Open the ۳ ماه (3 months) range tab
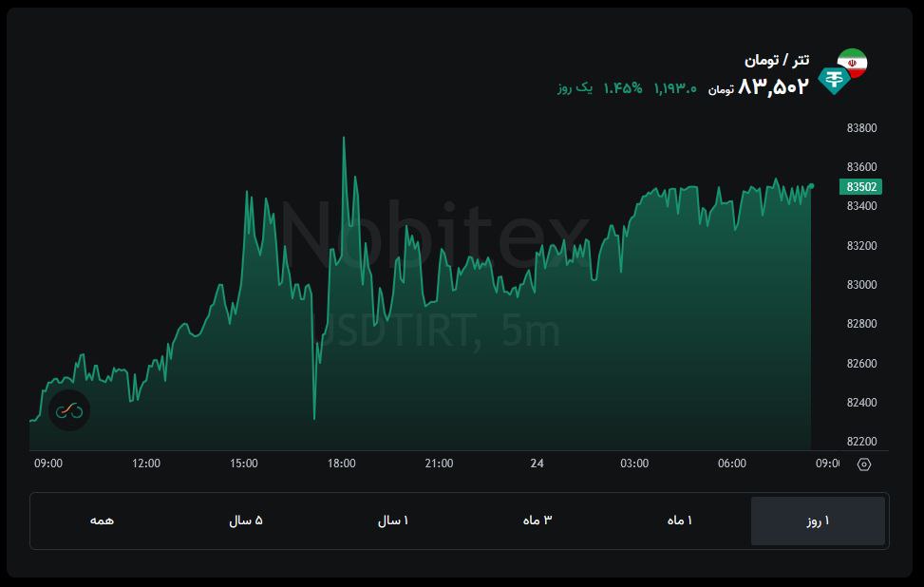924x587 pixels. coord(537,521)
